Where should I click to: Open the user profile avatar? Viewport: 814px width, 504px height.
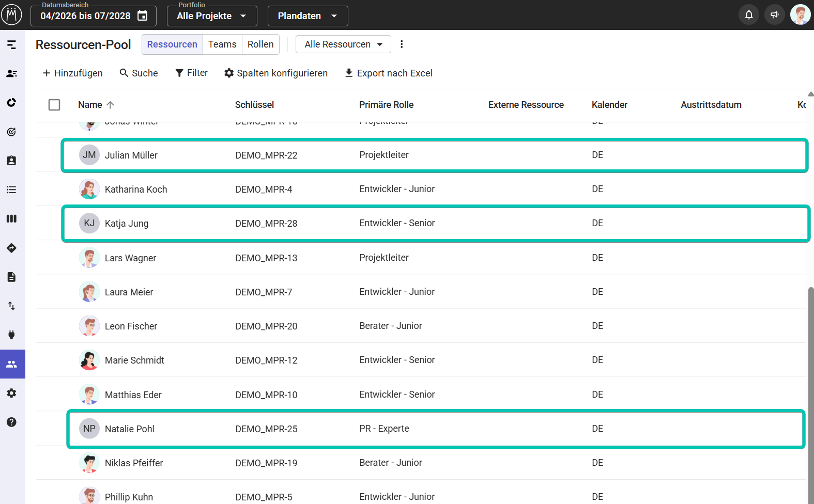click(800, 15)
